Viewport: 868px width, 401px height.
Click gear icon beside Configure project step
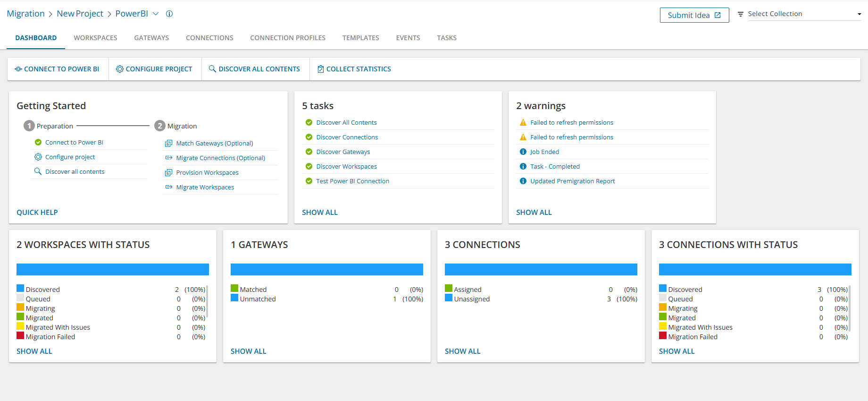[38, 157]
